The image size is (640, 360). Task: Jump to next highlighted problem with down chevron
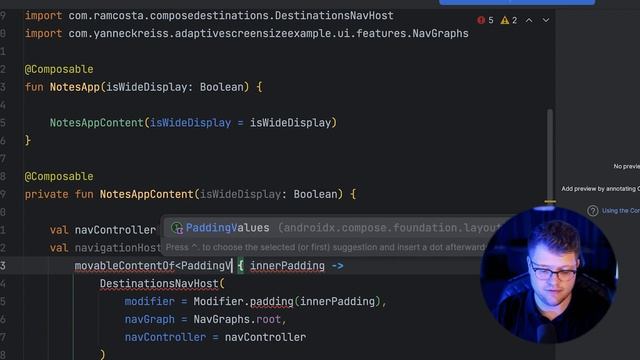point(546,20)
